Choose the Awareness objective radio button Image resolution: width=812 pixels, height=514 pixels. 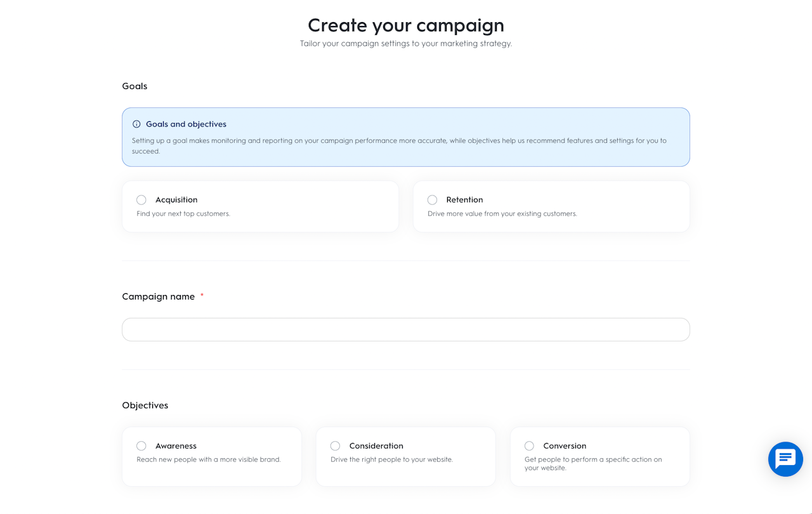pos(141,446)
